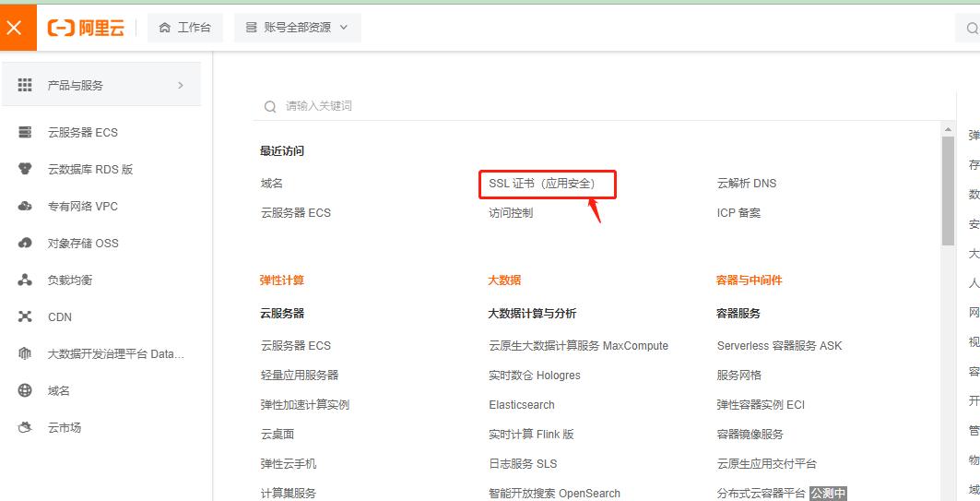Expand the 产品与服务 chevron arrow
The height and width of the screenshot is (501, 980).
(181, 85)
